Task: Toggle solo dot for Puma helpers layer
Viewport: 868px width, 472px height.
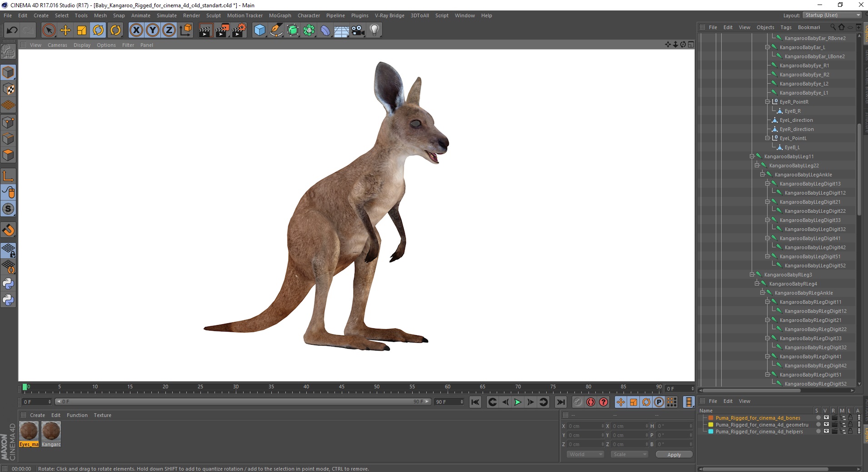Action: [x=818, y=432]
